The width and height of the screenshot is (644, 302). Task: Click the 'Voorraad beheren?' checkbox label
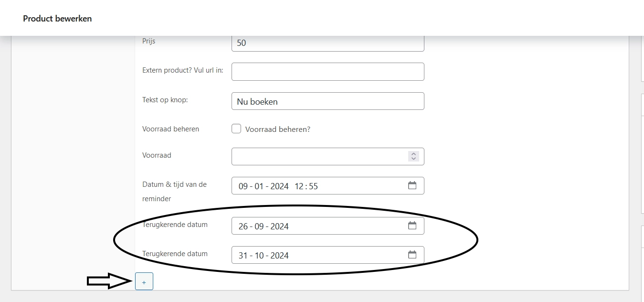coord(277,129)
